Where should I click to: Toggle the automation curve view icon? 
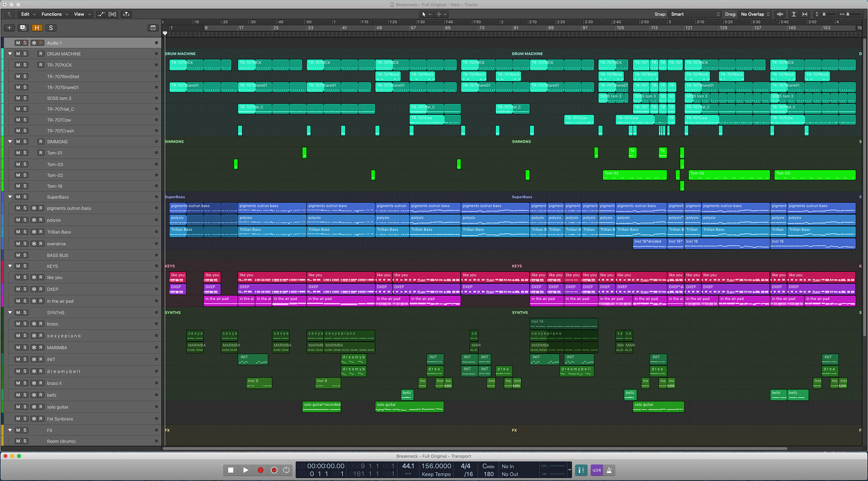101,14
